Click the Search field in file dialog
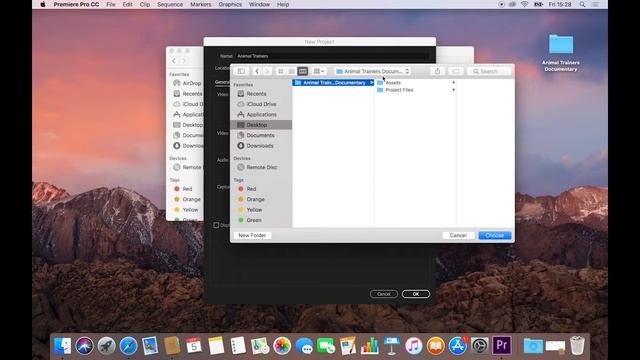 point(489,71)
